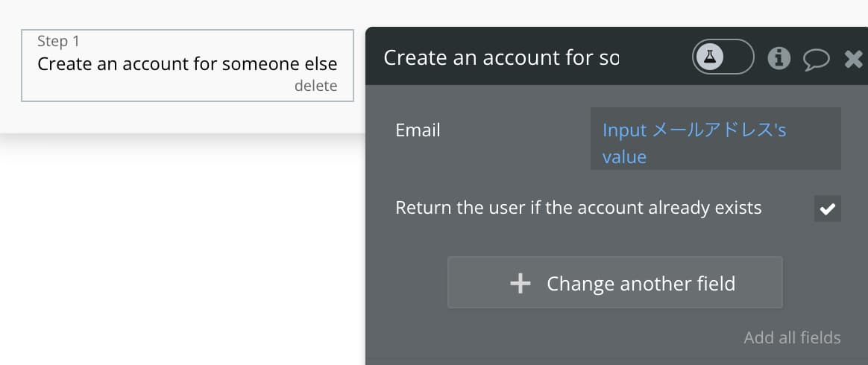Uncheck Return the user if account exists checkbox

click(x=828, y=209)
